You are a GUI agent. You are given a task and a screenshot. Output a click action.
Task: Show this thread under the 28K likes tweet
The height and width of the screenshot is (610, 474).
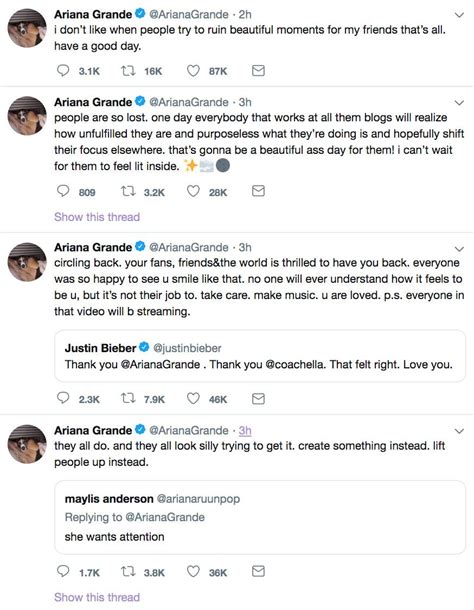click(x=97, y=217)
